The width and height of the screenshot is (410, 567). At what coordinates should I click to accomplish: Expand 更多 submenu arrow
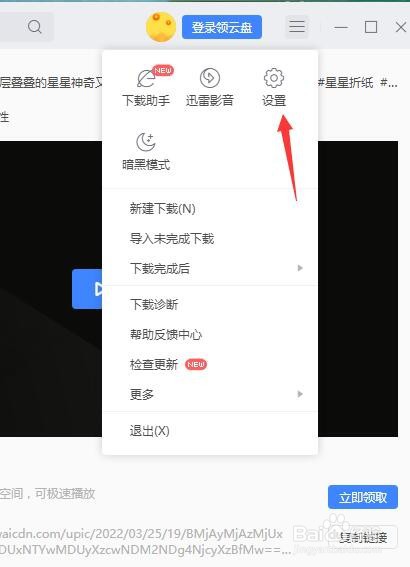click(x=300, y=394)
